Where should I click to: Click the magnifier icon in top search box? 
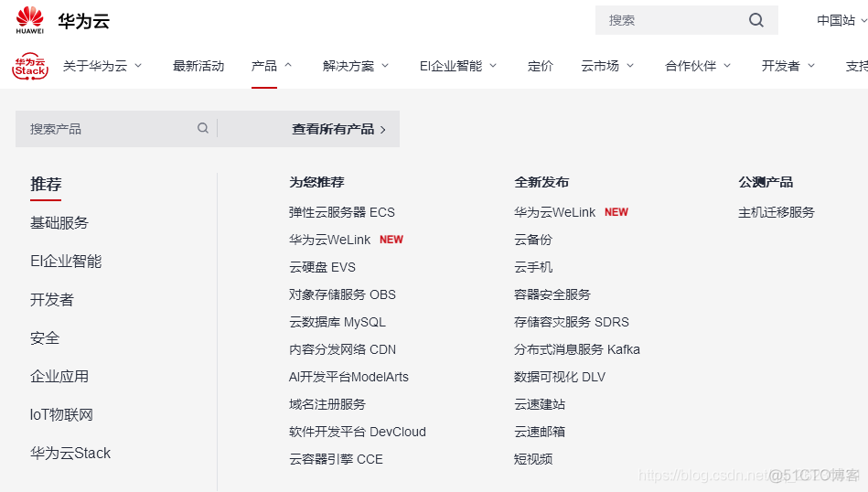(x=756, y=20)
